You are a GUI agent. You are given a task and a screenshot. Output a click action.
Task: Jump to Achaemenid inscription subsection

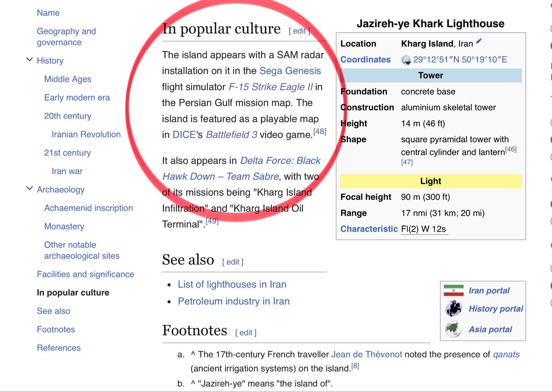[88, 208]
